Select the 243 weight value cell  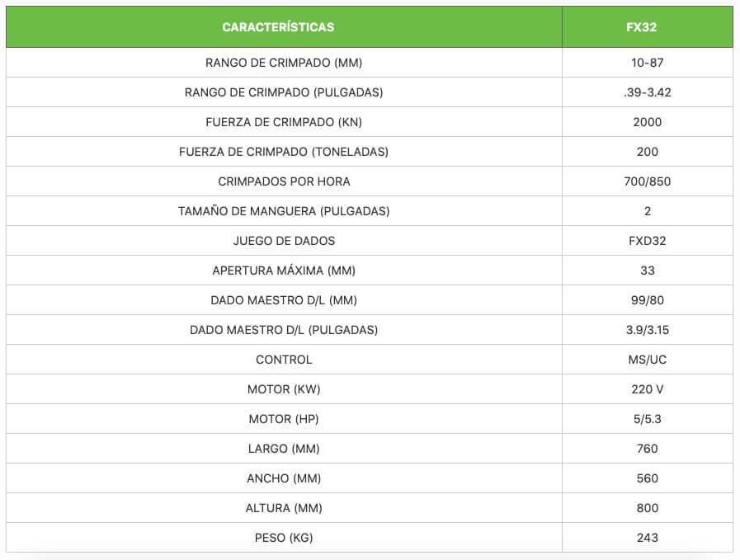pyautogui.click(x=648, y=538)
